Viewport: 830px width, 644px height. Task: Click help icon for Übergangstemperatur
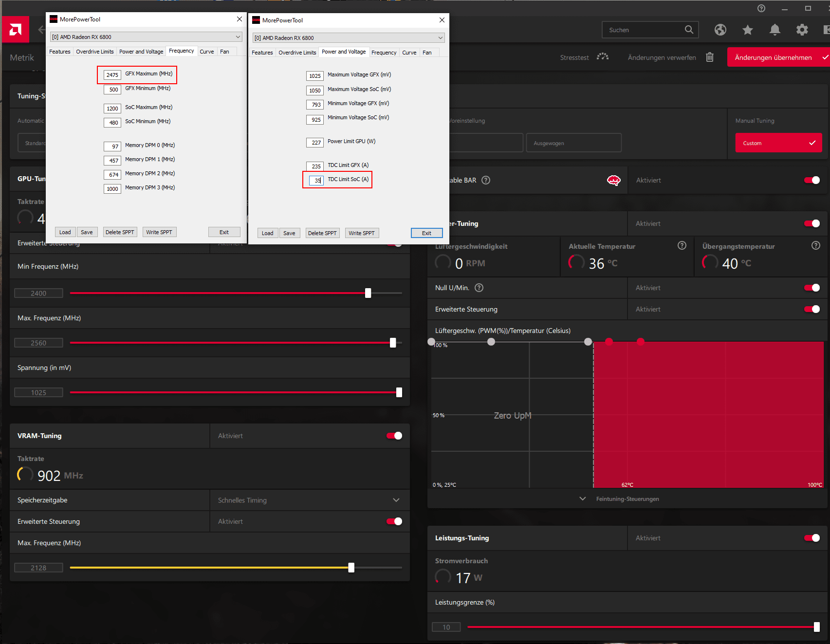pos(816,245)
